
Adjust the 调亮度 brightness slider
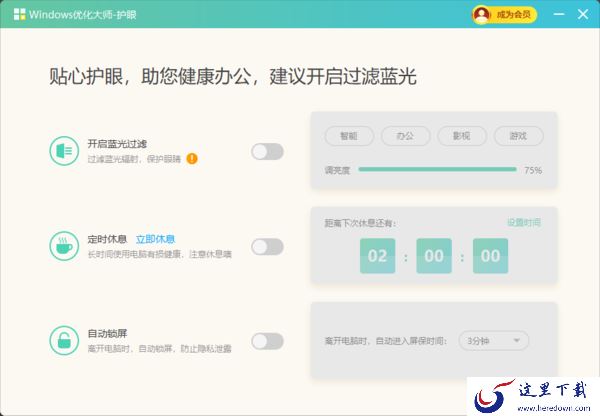[x=437, y=170]
